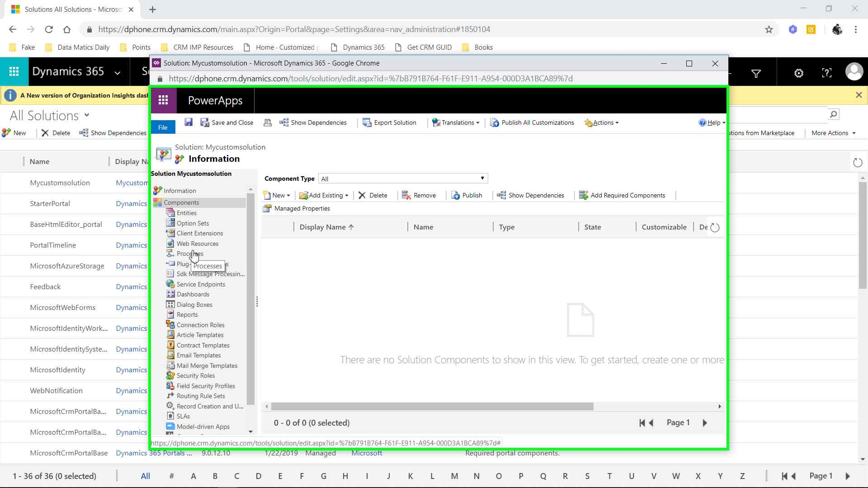Viewport: 868px width, 488px height.
Task: Click the horizontal scrollbar of the grid
Action: click(432, 406)
